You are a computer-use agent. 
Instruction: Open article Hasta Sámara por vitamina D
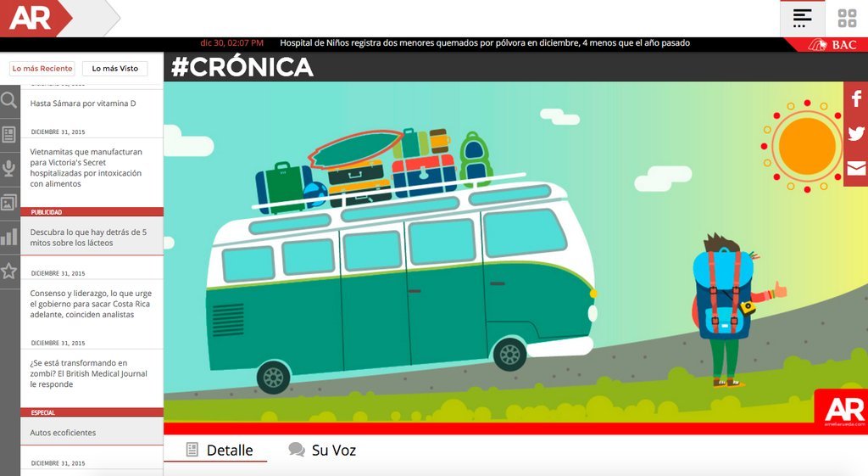[83, 104]
